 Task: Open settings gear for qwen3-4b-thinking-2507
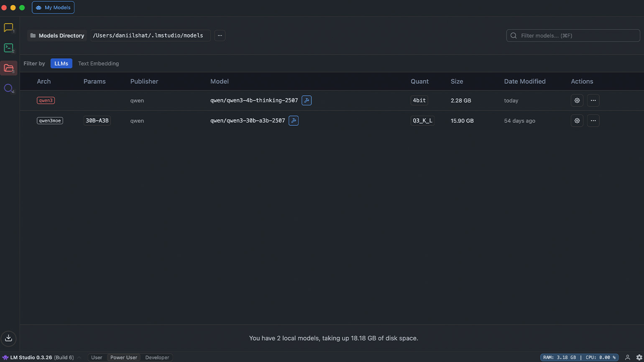577,100
